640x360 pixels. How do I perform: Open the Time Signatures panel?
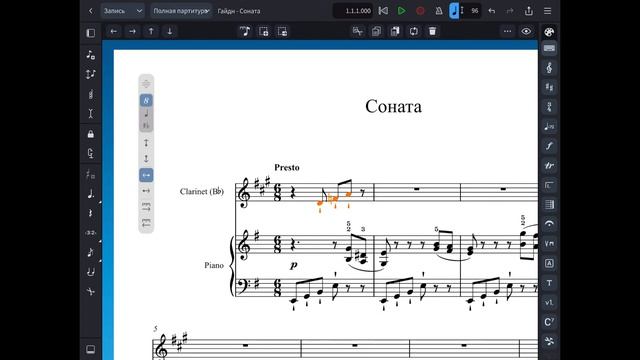coord(549,107)
